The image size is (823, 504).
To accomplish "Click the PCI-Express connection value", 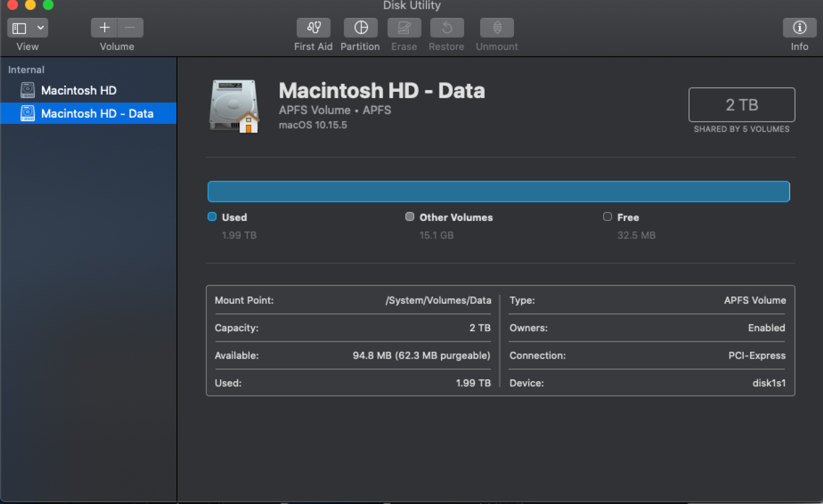I will 757,355.
